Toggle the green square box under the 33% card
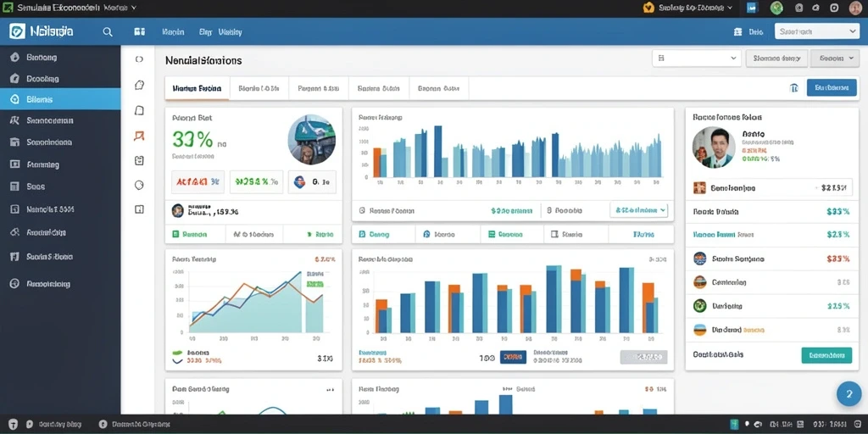This screenshot has height=434, width=868. pos(175,234)
